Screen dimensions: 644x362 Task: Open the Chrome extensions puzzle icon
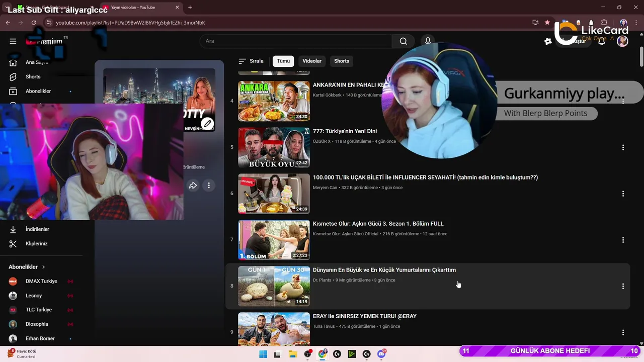(x=604, y=23)
